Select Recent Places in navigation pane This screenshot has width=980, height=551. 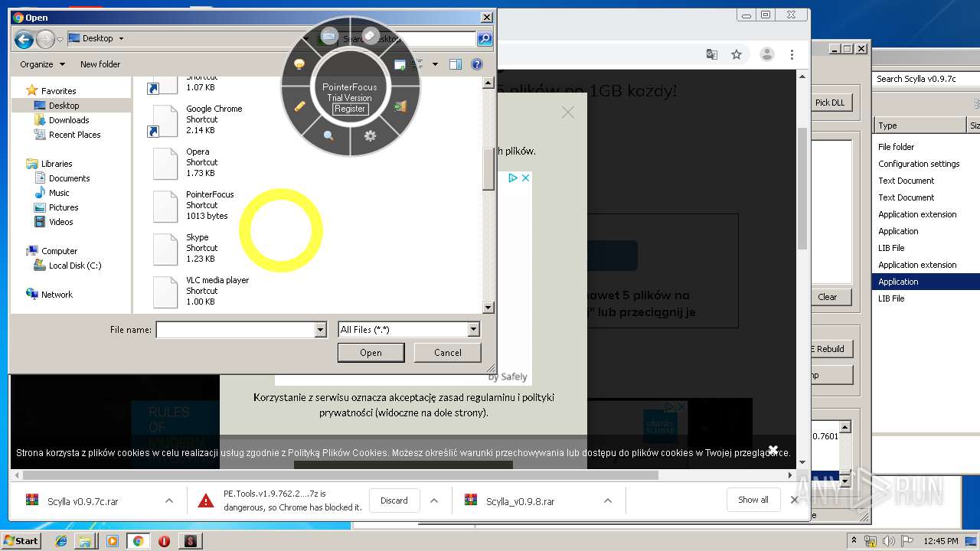(x=74, y=134)
